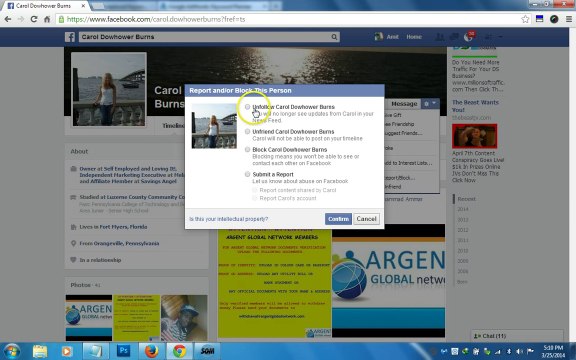Click the Message button on the profile

(x=404, y=104)
